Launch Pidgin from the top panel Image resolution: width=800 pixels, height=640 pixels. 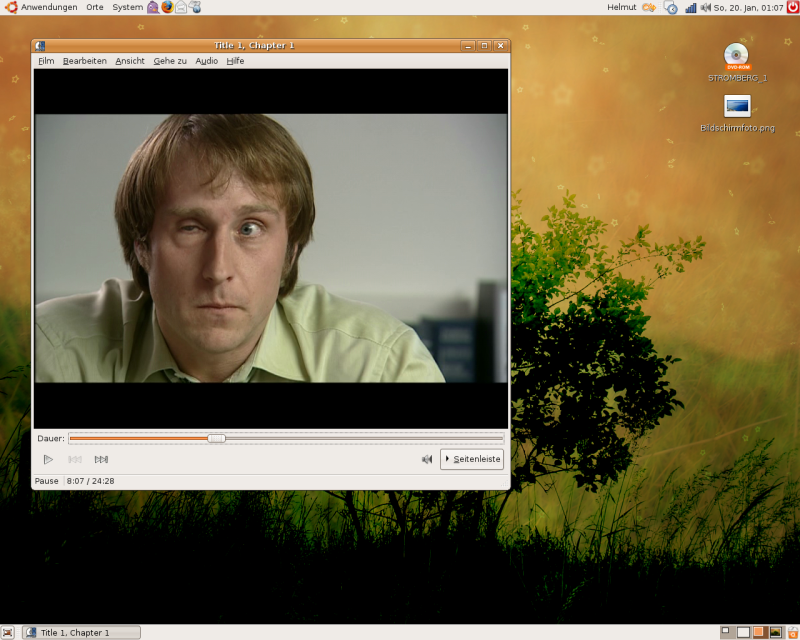click(x=153, y=7)
